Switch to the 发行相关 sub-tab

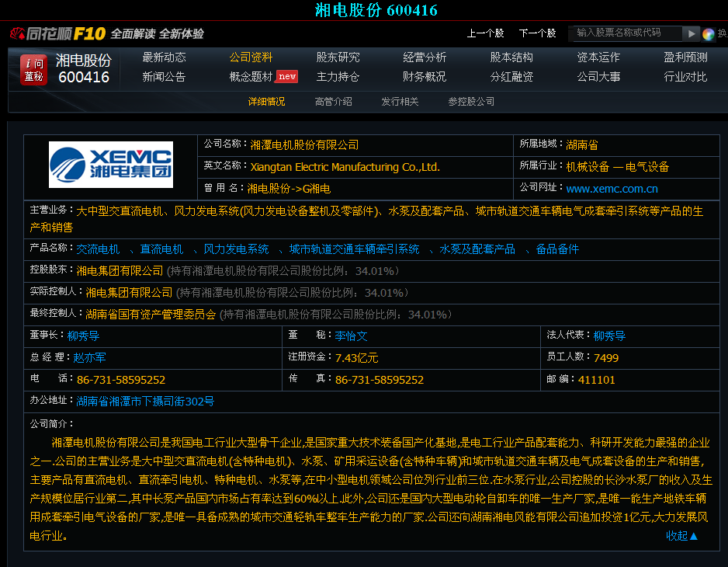coord(400,101)
